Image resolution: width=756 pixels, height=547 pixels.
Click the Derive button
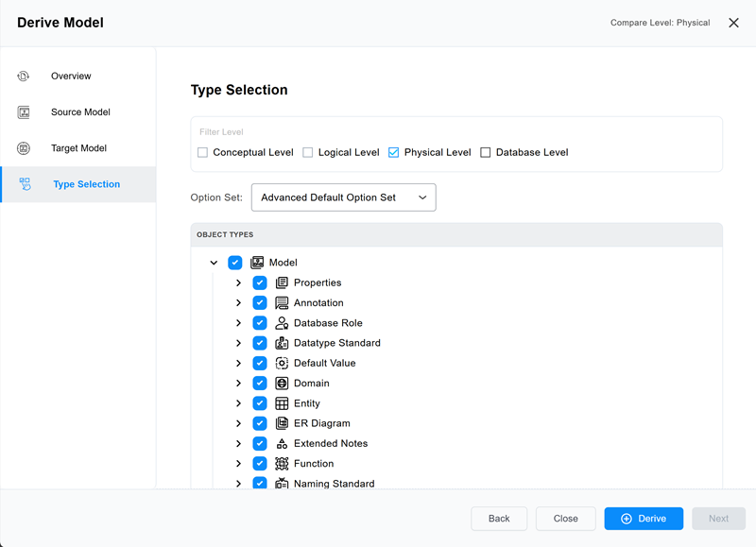pos(644,519)
